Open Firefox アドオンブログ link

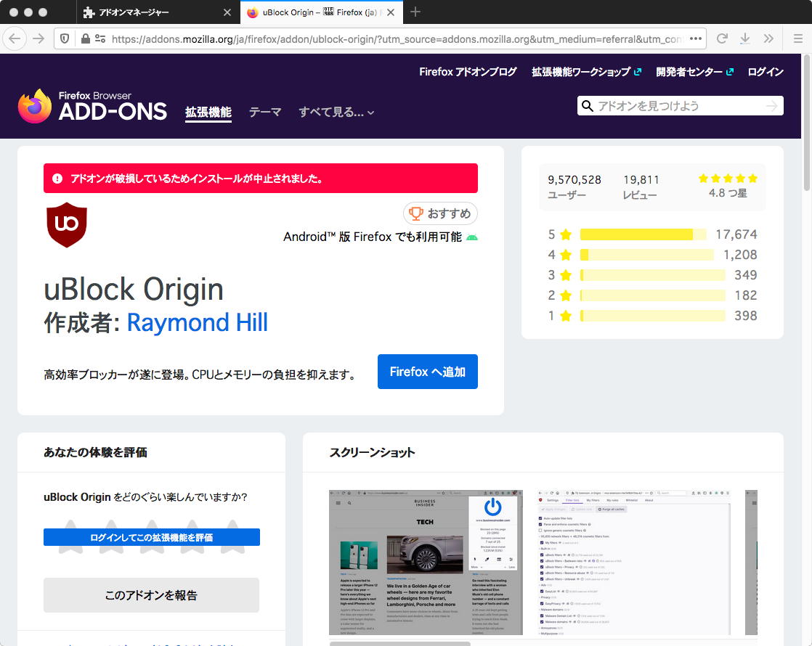(468, 72)
